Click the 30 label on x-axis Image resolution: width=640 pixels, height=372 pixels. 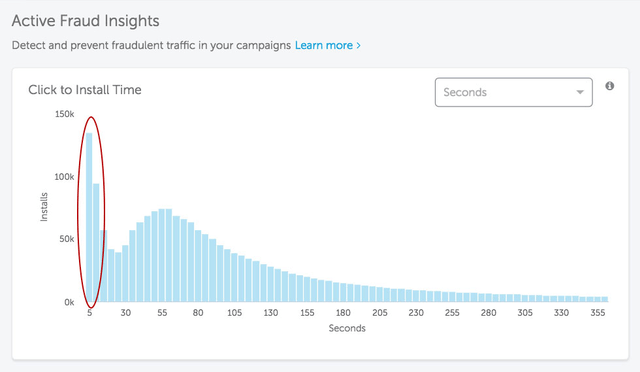[x=126, y=313]
